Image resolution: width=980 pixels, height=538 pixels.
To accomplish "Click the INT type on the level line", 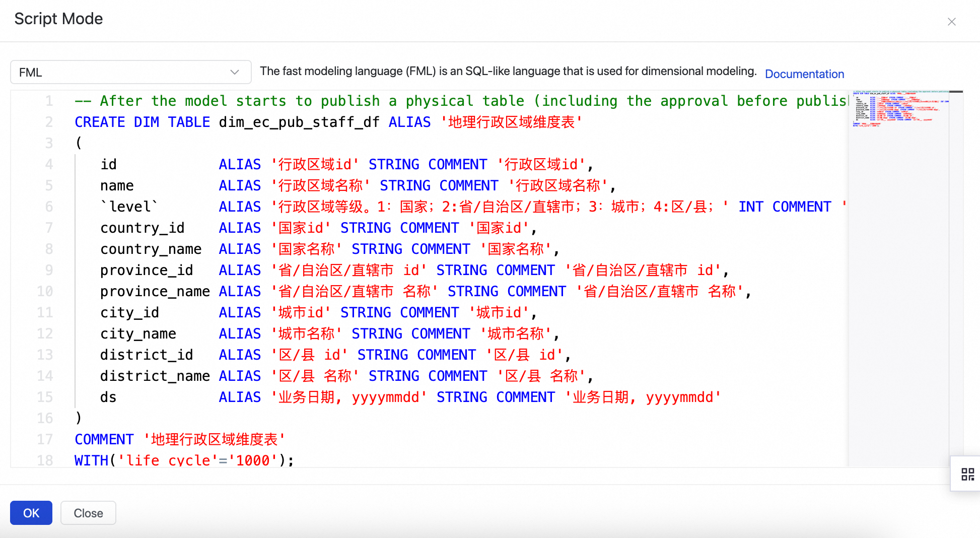I will tap(751, 207).
